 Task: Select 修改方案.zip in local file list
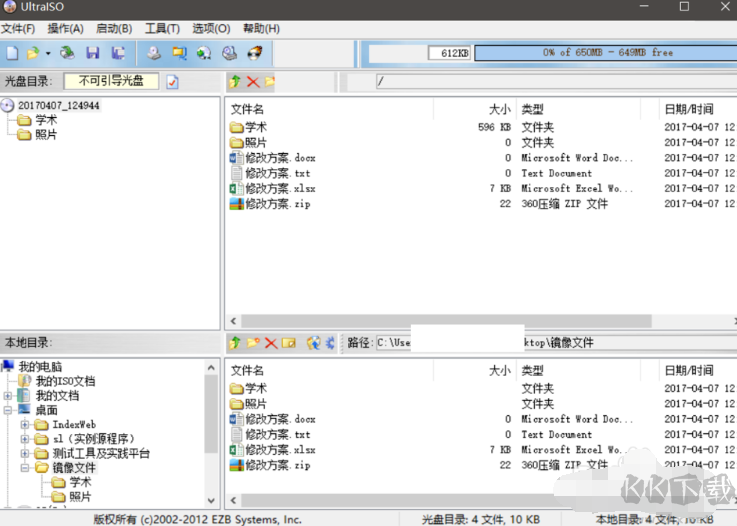pos(277,465)
